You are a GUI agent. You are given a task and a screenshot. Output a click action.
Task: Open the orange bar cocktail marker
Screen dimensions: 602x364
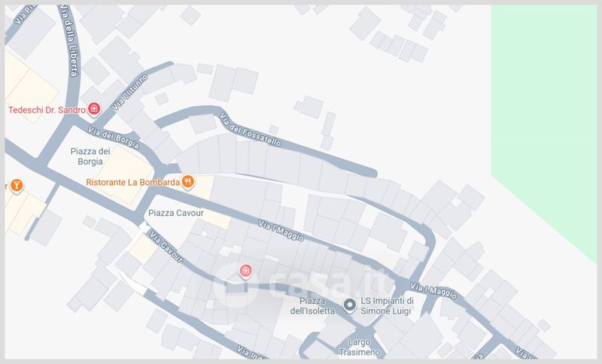[x=16, y=186]
